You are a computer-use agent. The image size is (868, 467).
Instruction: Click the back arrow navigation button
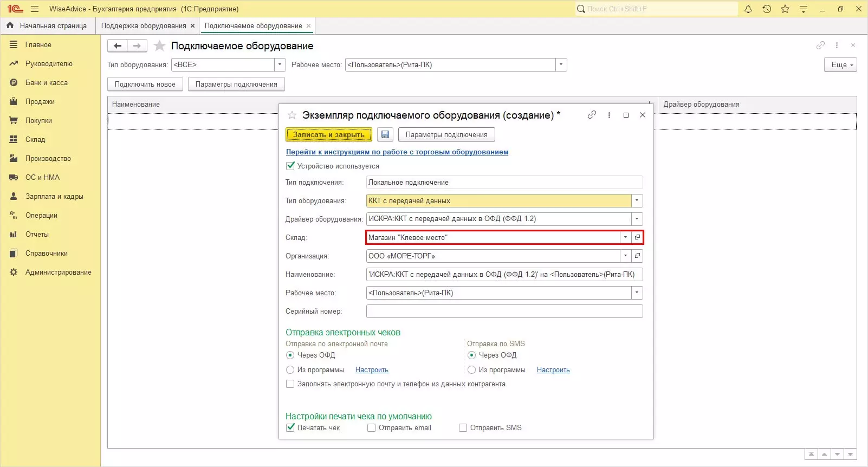pyautogui.click(x=118, y=46)
